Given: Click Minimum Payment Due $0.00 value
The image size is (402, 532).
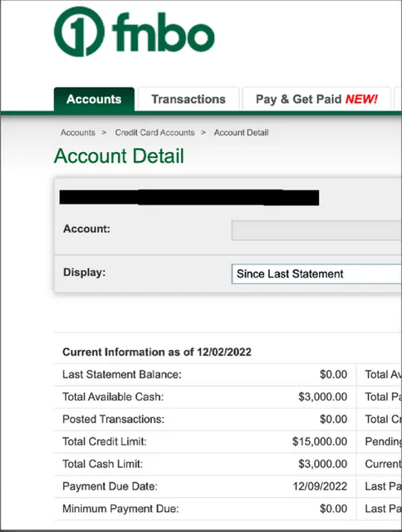Looking at the screenshot, I should [334, 509].
